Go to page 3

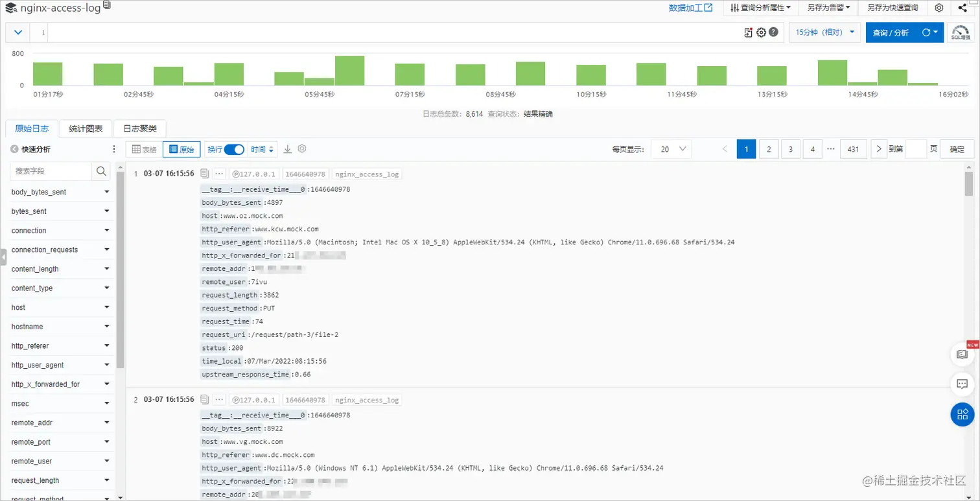791,149
